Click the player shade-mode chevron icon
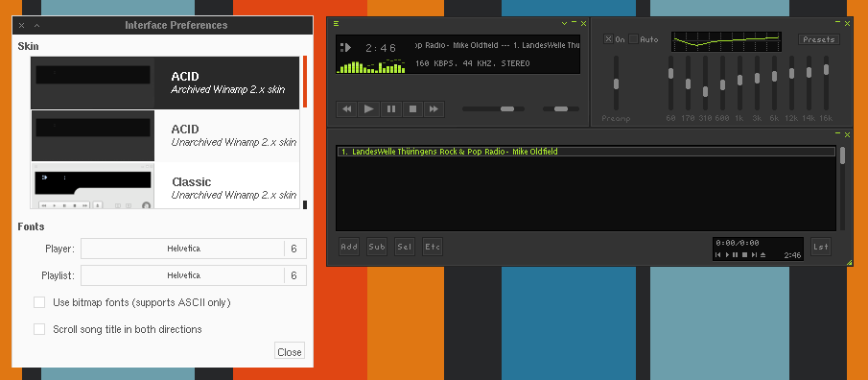868x380 pixels. point(565,23)
